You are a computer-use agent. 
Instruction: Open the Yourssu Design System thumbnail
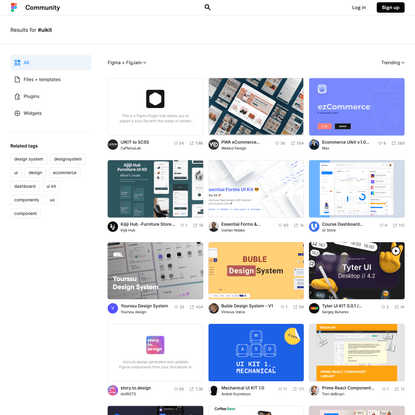tap(155, 271)
